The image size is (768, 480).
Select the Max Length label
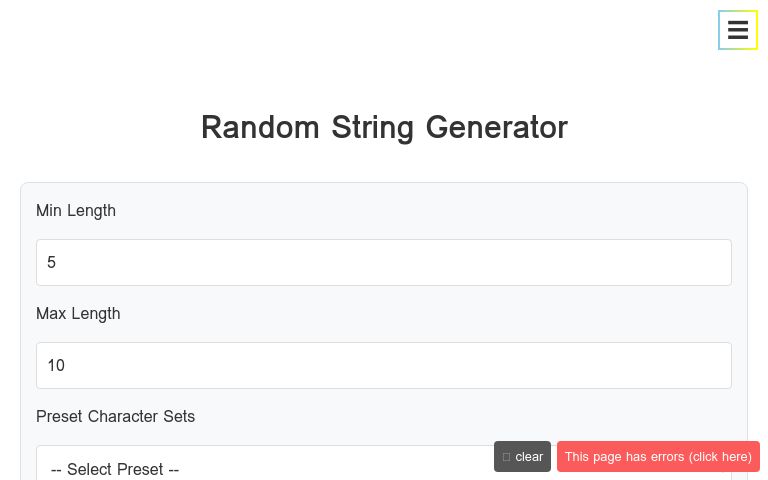pos(78,314)
